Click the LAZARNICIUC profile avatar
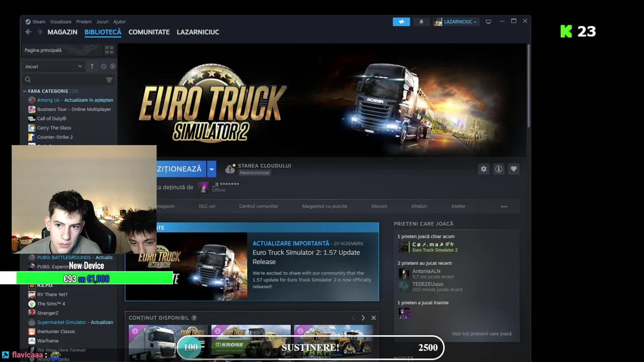 tap(438, 22)
